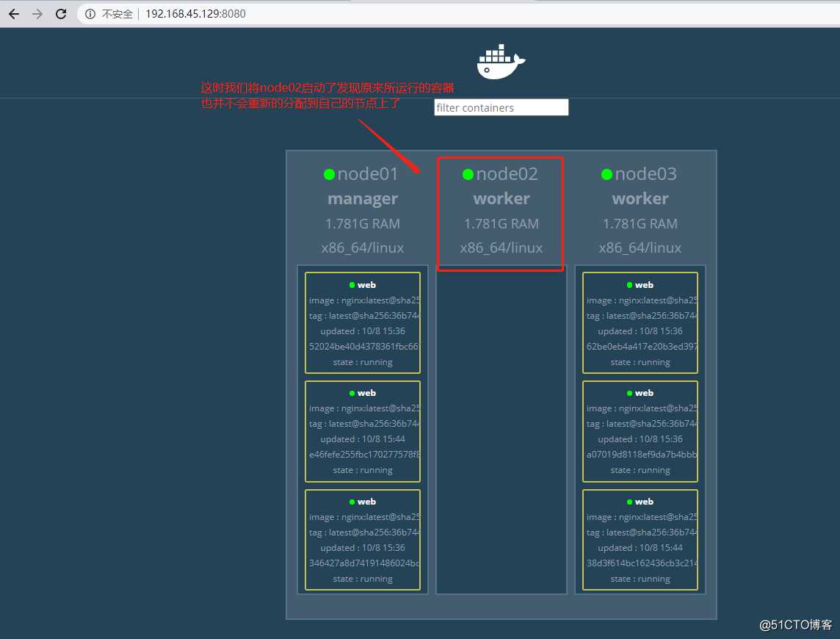Click the last web container card on node03
The image size is (840, 639).
click(640, 540)
